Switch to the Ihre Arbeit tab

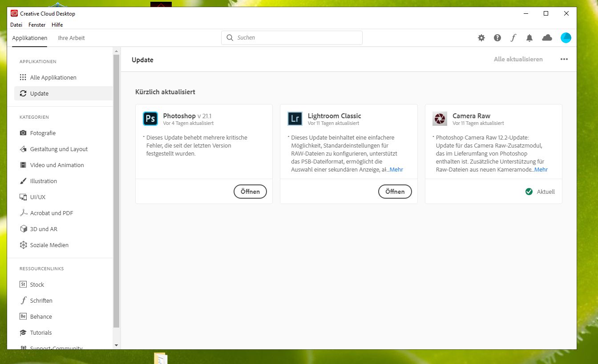[71, 38]
